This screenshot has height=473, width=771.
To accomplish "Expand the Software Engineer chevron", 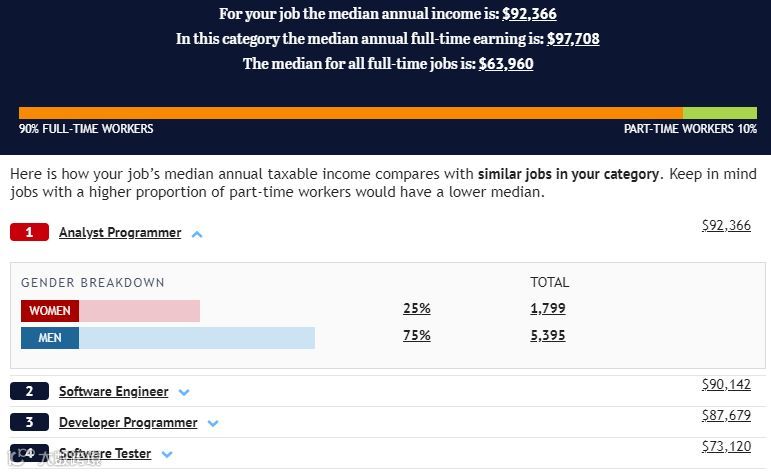I will tap(184, 393).
